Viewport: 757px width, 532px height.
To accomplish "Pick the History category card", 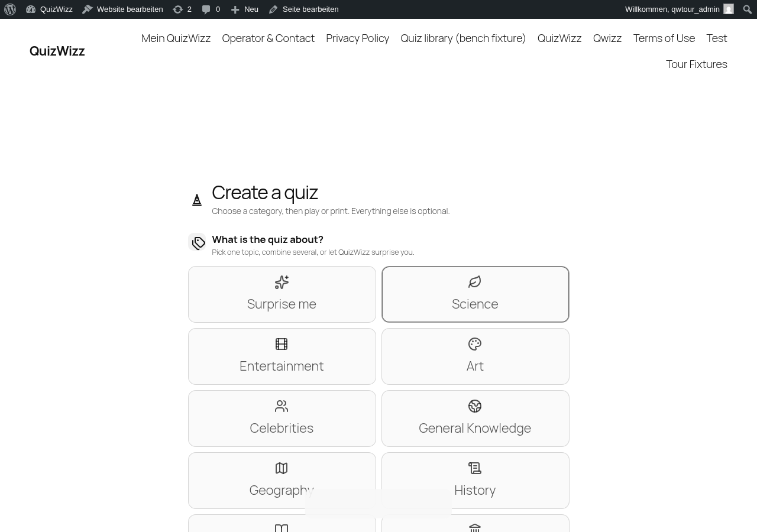I will (x=475, y=481).
